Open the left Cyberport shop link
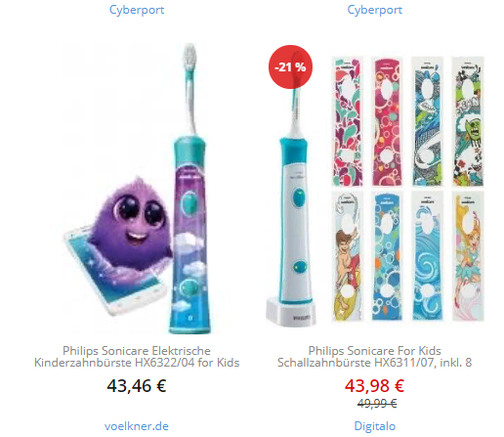 (137, 10)
